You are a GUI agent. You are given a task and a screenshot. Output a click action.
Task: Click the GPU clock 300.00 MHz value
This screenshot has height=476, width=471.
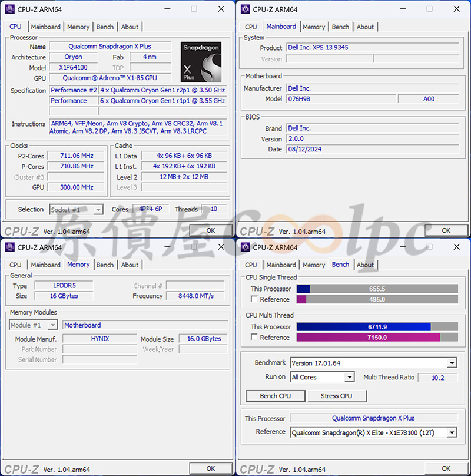tap(76, 187)
